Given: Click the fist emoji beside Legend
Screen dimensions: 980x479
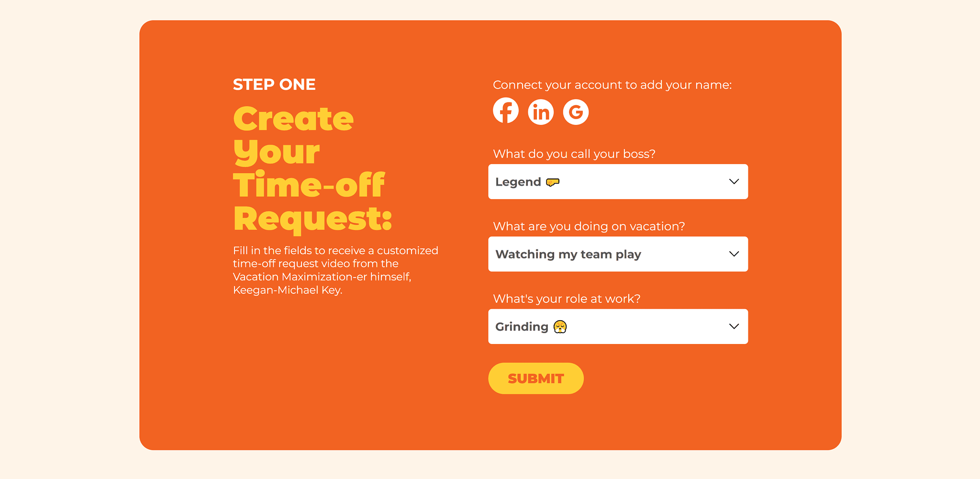Looking at the screenshot, I should pos(553,182).
